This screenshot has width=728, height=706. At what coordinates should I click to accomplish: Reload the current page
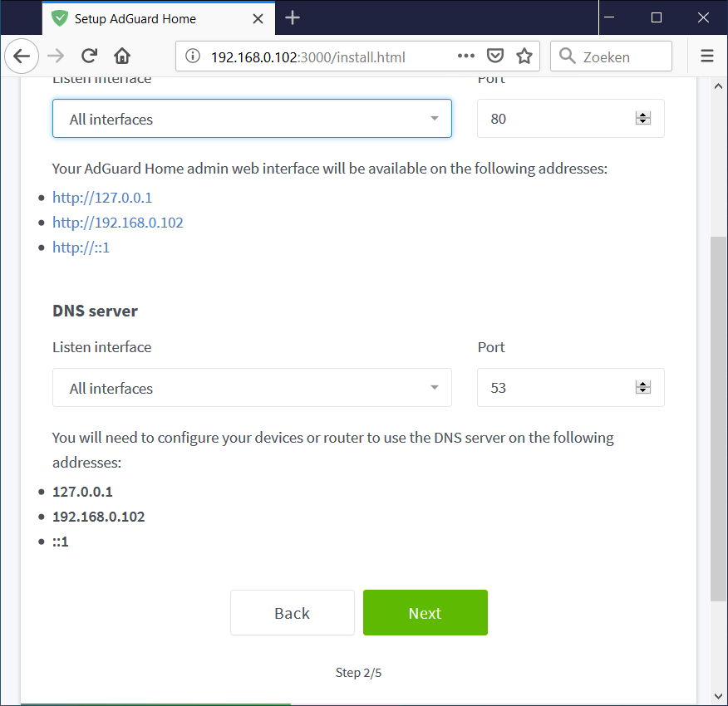(89, 56)
